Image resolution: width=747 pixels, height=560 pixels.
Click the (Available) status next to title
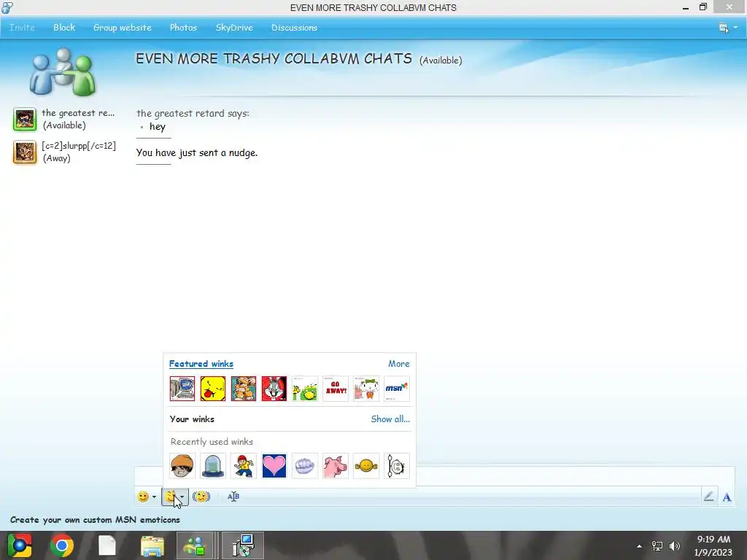pyautogui.click(x=441, y=61)
